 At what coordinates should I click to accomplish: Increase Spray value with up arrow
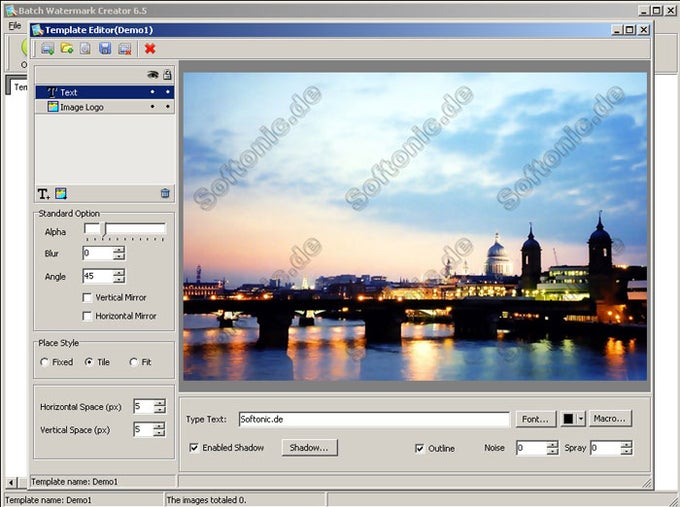[626, 445]
